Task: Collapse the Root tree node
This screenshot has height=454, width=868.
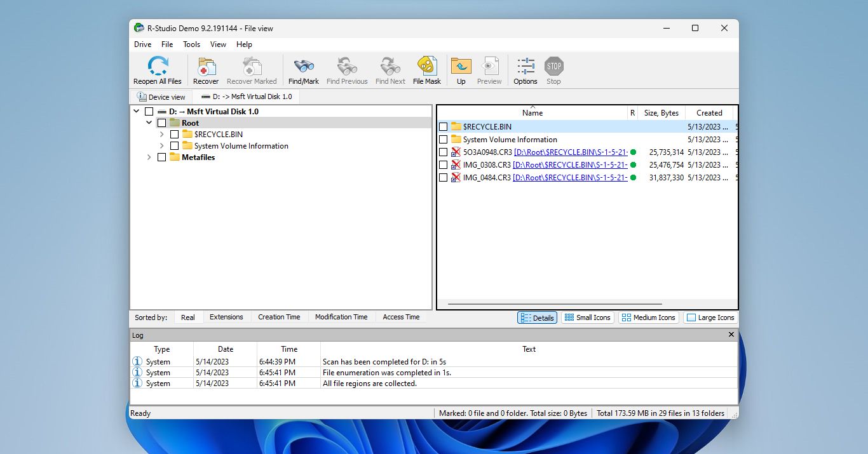Action: tap(149, 123)
